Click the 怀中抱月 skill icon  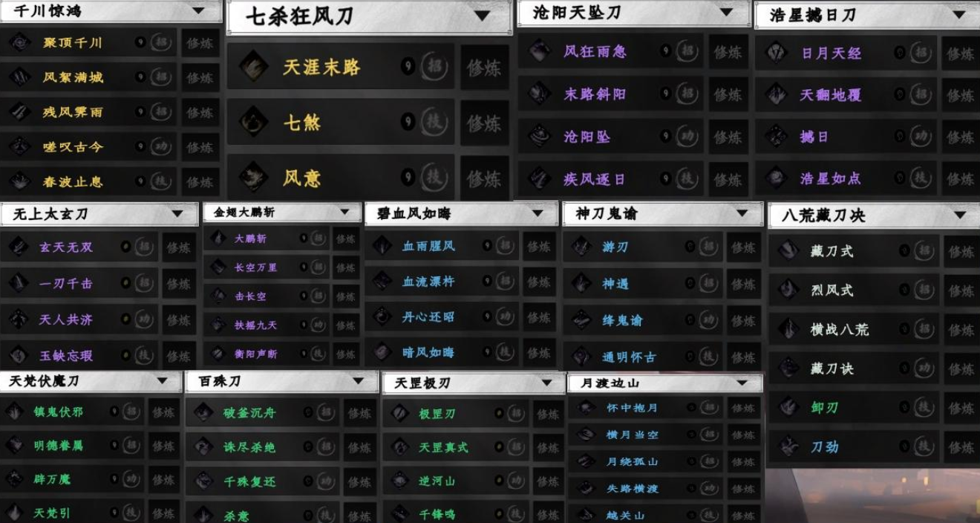[x=586, y=408]
